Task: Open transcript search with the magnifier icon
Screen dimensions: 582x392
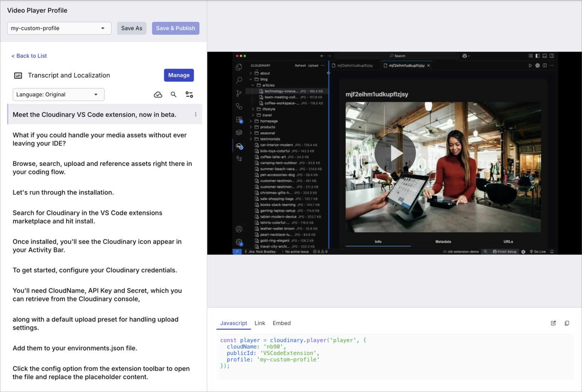Action: tap(173, 94)
